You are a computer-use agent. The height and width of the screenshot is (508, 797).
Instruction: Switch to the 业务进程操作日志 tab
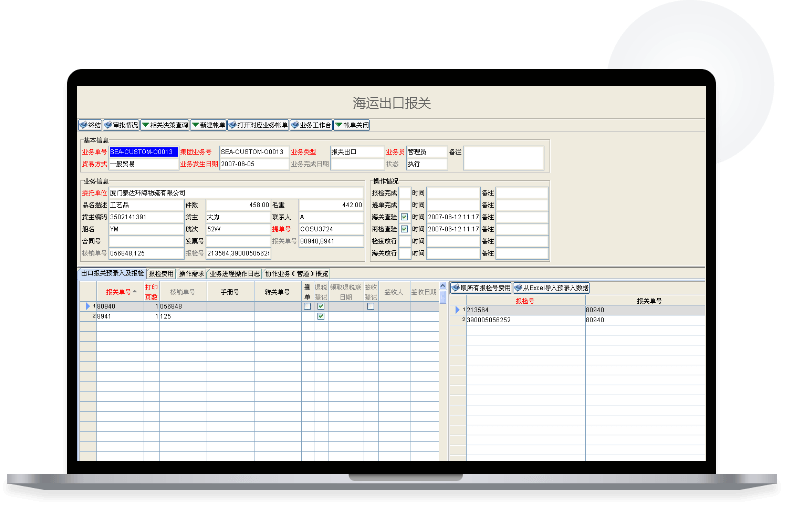[x=234, y=274]
